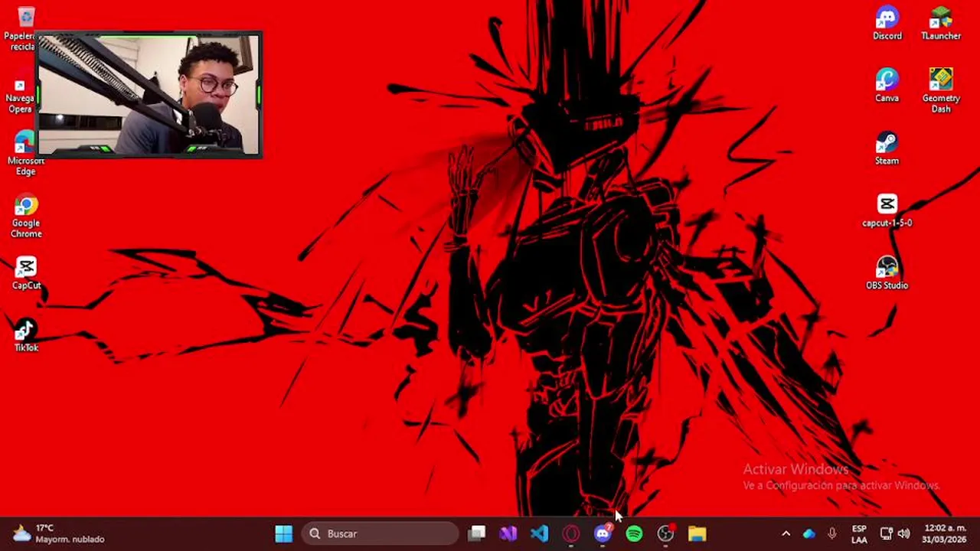This screenshot has height=551, width=980.
Task: Open the OBS Studio desktop shortcut
Action: click(x=887, y=273)
